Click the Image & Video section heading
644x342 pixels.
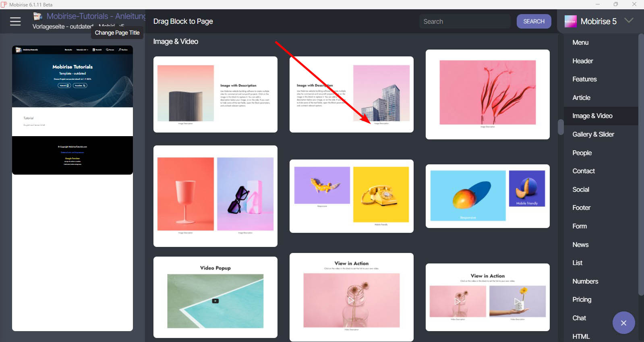tap(176, 41)
